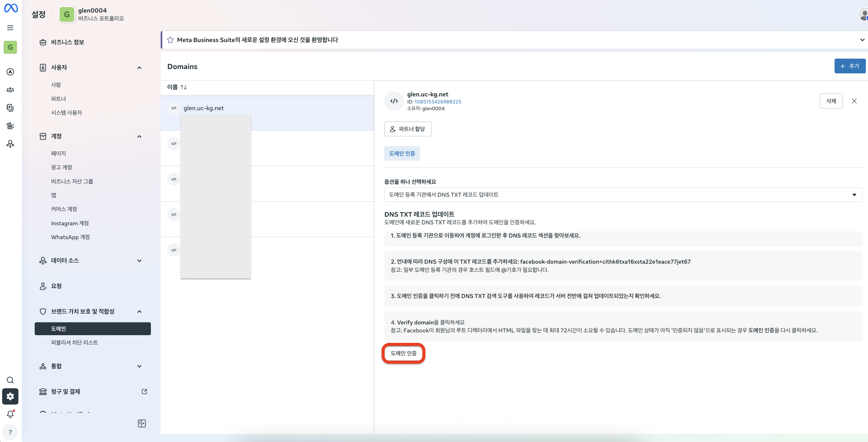Open the hamburger menu icon
This screenshot has width=868, height=442.
10,28
